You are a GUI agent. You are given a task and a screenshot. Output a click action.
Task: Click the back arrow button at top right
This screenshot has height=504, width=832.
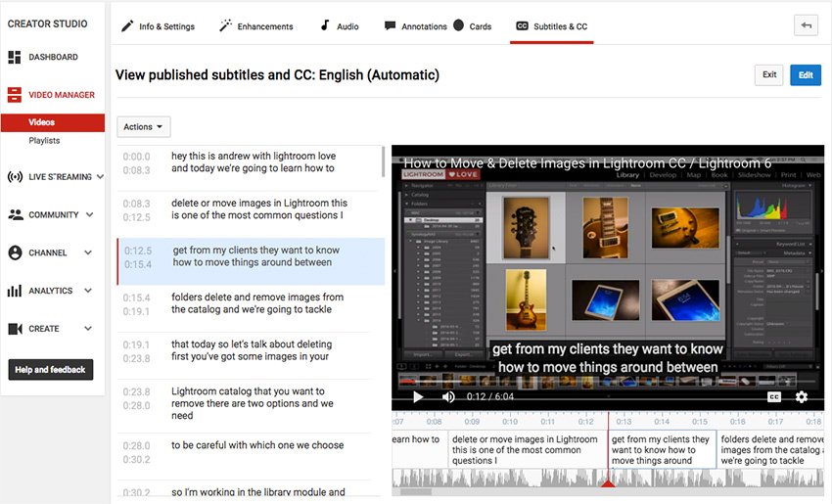click(807, 26)
